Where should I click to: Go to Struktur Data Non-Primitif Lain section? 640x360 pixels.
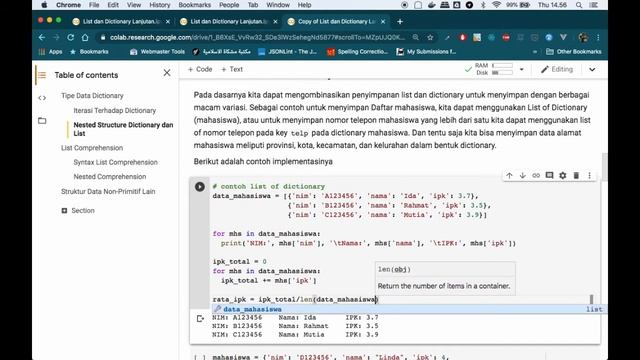pyautogui.click(x=108, y=191)
